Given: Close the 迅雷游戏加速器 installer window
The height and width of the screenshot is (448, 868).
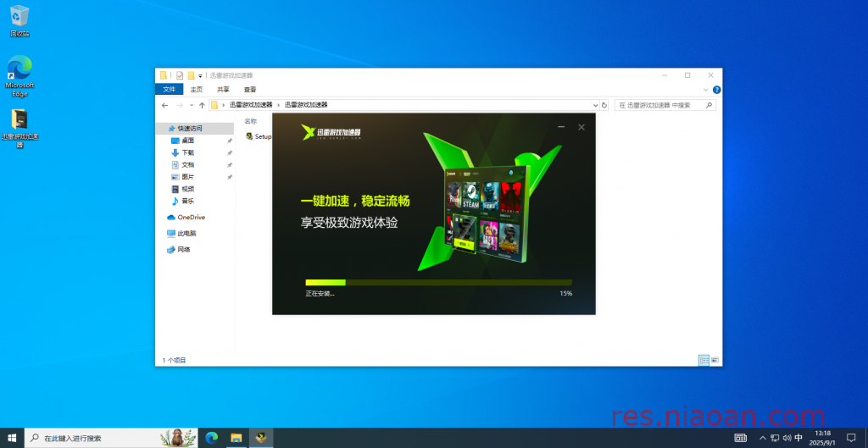Looking at the screenshot, I should pos(581,127).
